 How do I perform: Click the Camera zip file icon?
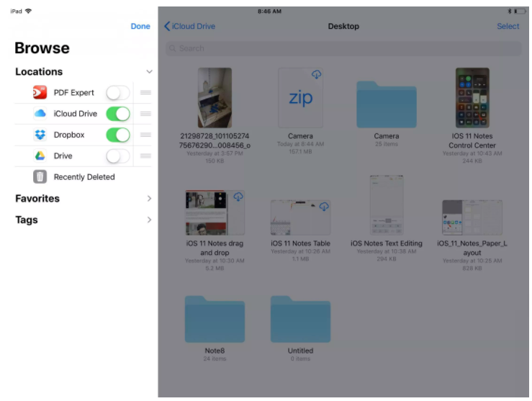click(x=300, y=98)
